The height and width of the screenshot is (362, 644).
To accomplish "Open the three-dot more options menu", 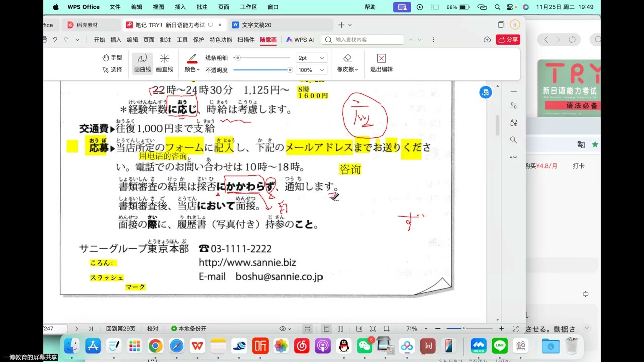I will (x=433, y=40).
